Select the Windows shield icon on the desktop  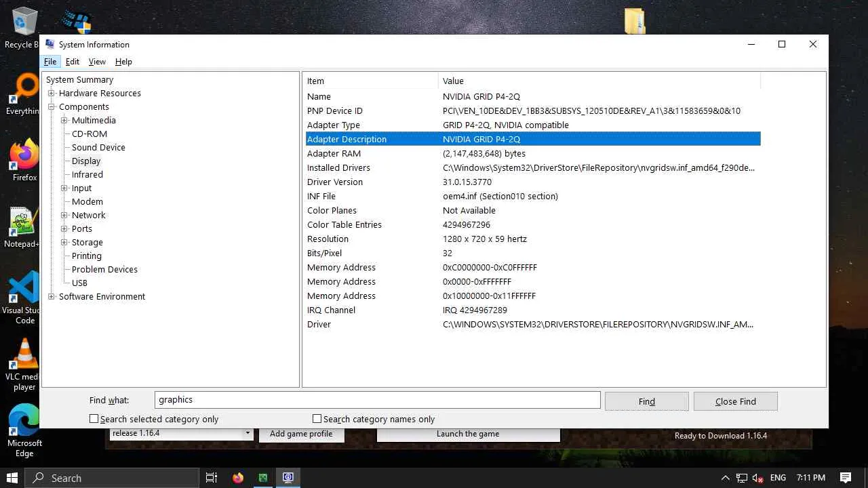pyautogui.click(x=77, y=21)
